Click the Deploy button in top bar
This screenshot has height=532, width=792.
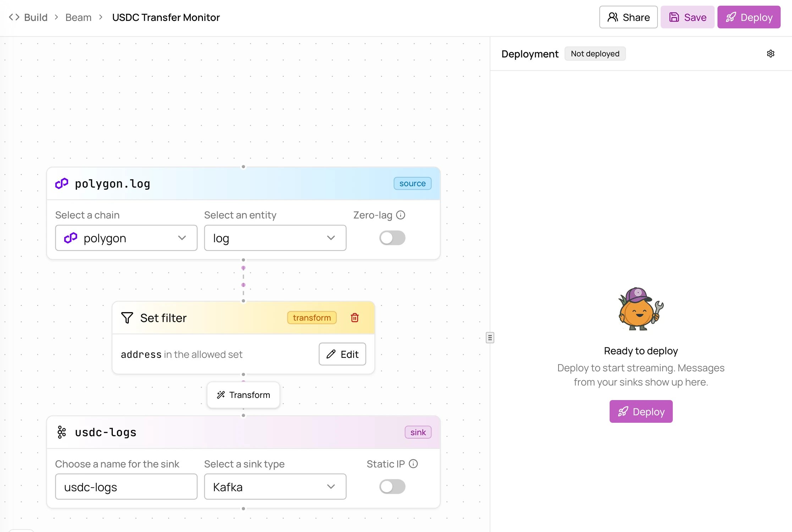coord(749,17)
